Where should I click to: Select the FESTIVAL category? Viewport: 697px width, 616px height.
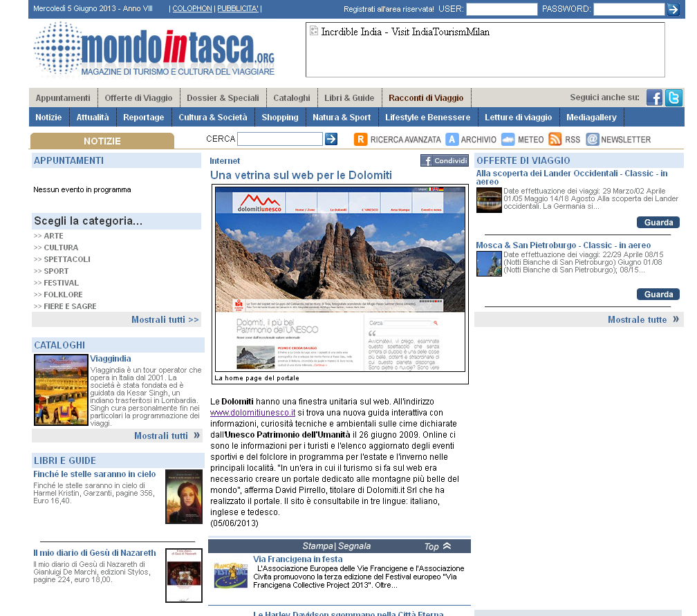click(61, 283)
